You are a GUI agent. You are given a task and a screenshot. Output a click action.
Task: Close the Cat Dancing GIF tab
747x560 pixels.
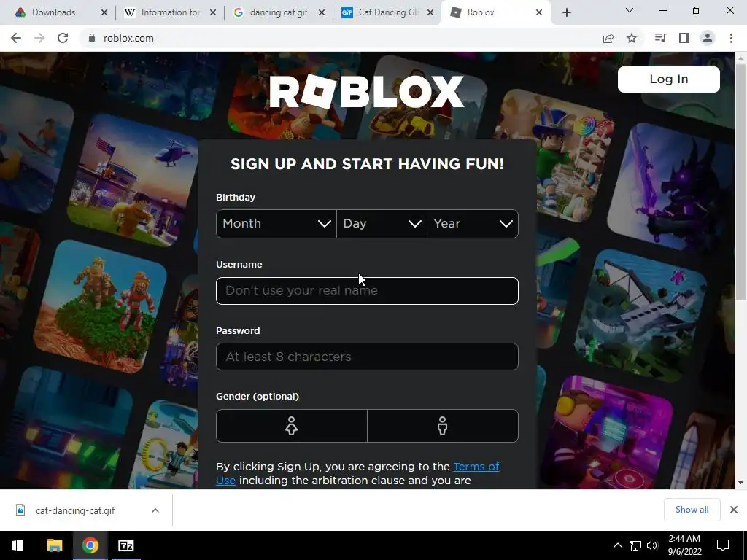click(x=430, y=12)
